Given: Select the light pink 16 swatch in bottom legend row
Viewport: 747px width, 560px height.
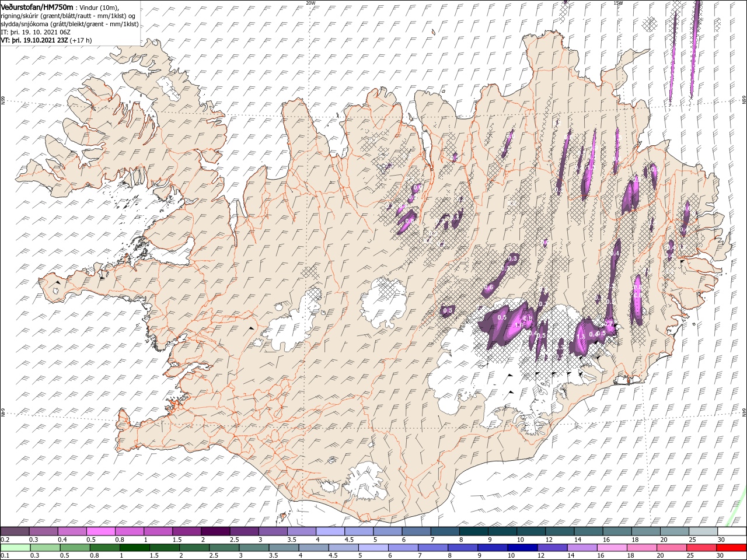Looking at the screenshot, I should coord(613,547).
